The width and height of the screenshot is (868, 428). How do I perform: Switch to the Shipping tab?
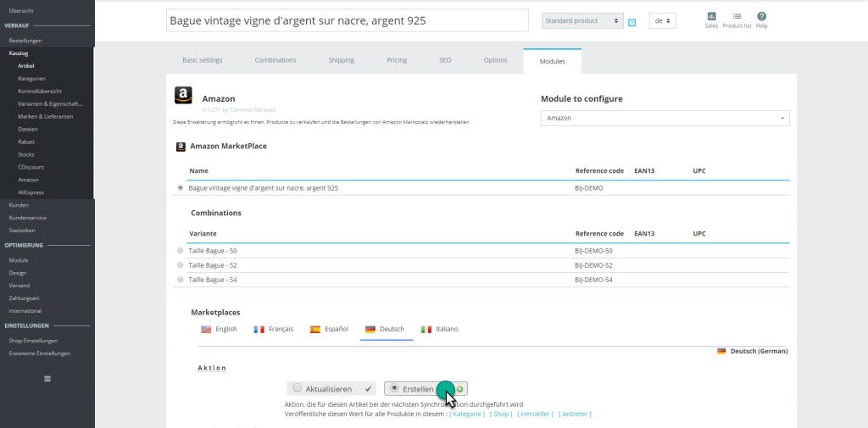point(341,60)
